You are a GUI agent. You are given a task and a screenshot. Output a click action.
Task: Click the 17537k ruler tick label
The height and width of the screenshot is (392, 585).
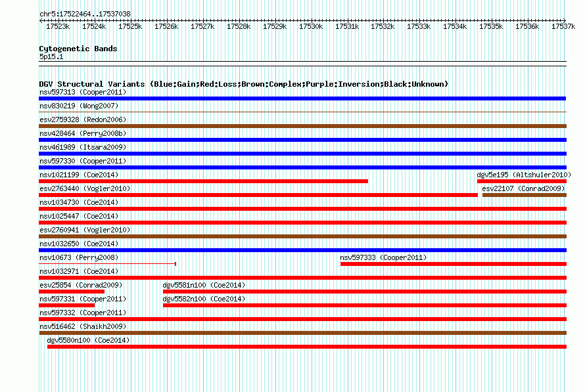pyautogui.click(x=563, y=26)
